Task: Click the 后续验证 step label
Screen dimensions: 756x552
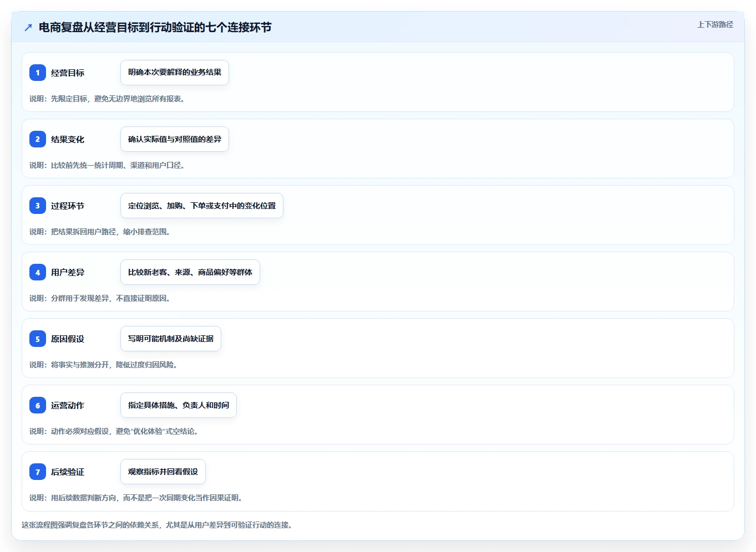Action: 68,472
